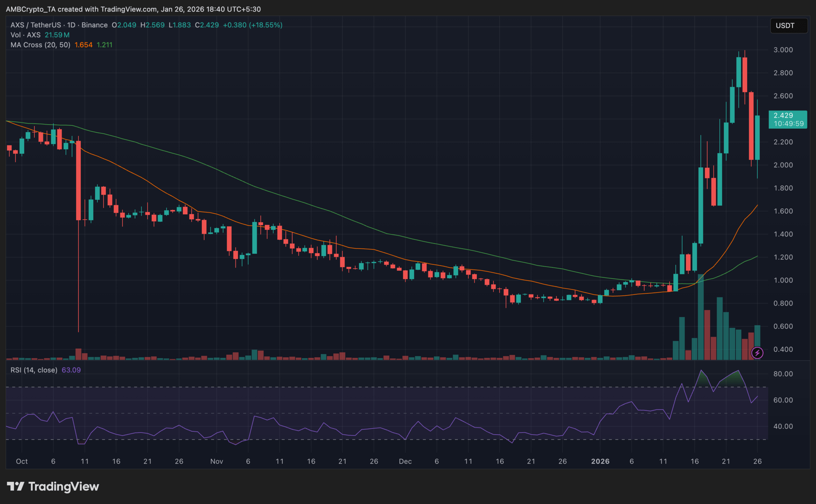816x504 pixels.
Task: Click the 3.000 price axis label
Action: pos(783,50)
